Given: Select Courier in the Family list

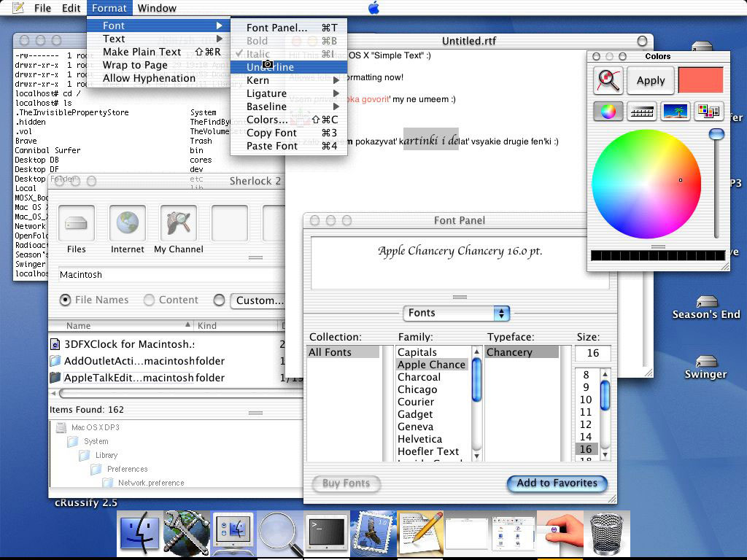Looking at the screenshot, I should point(433,402).
